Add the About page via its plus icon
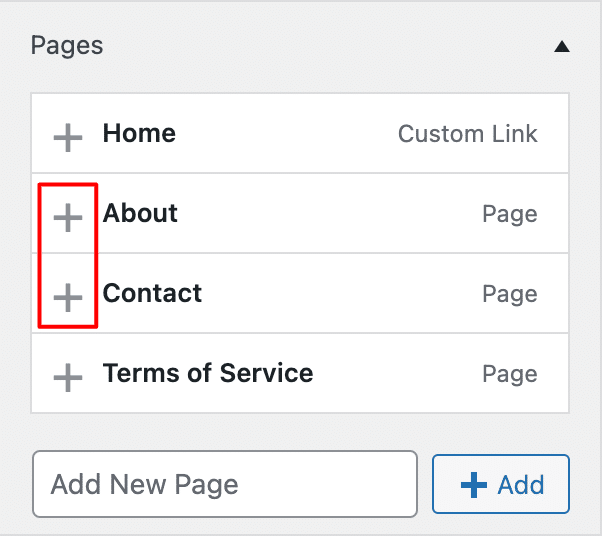 coord(67,217)
